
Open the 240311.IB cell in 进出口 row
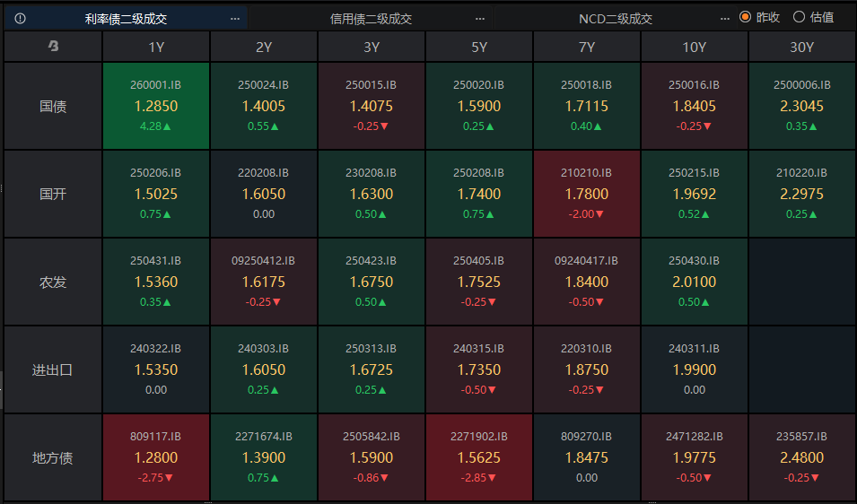[694, 369]
